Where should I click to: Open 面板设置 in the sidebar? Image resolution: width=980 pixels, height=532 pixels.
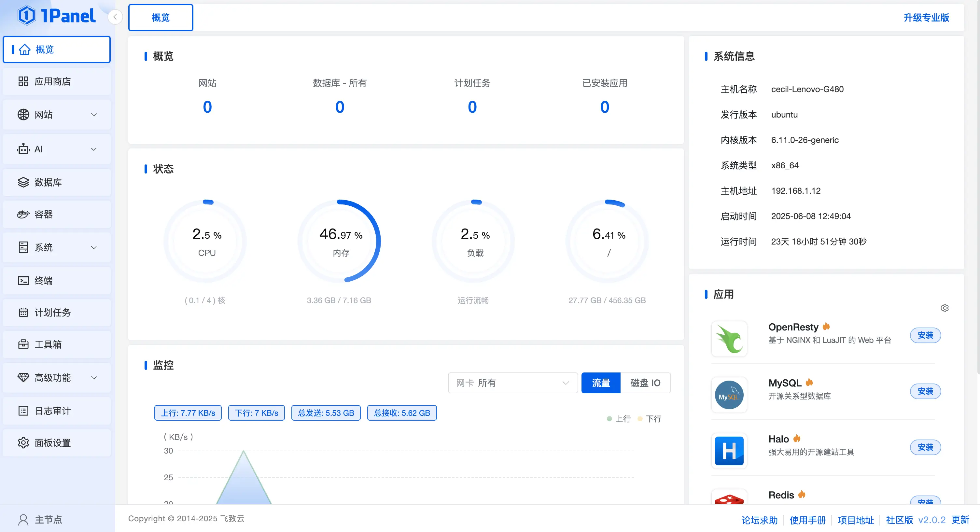click(x=57, y=443)
